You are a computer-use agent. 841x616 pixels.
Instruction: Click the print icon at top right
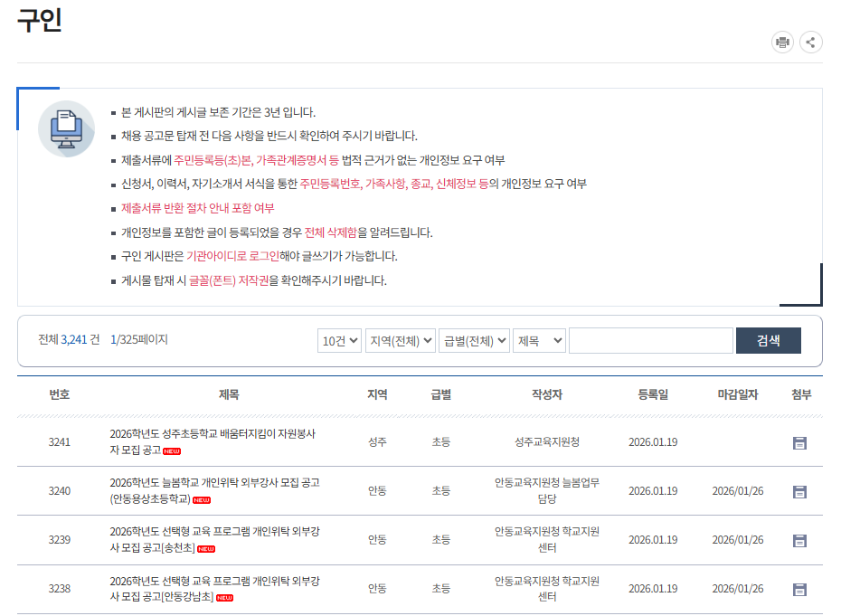click(x=782, y=42)
